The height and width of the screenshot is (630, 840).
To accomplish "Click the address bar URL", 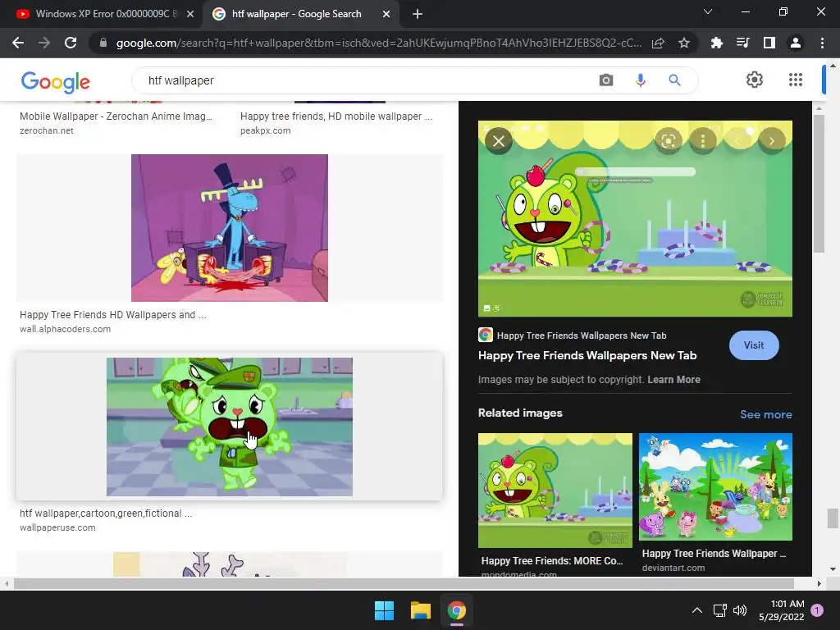I will (x=379, y=43).
